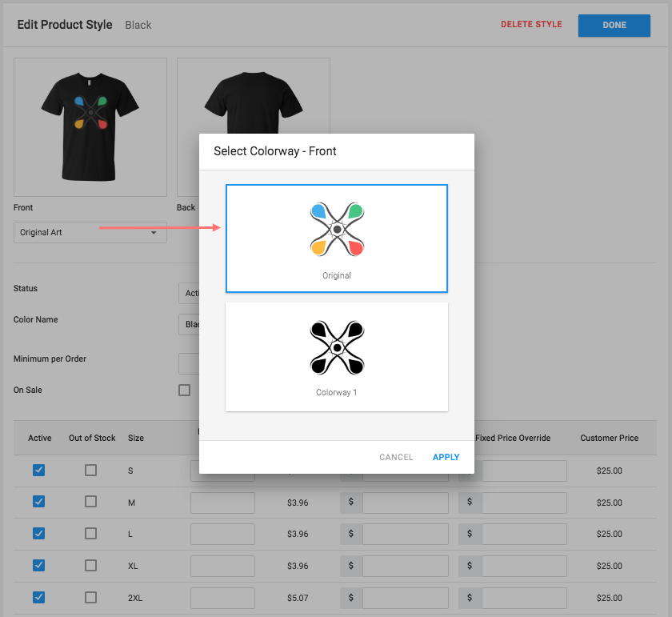Mark size L as Out of Stock

point(90,534)
